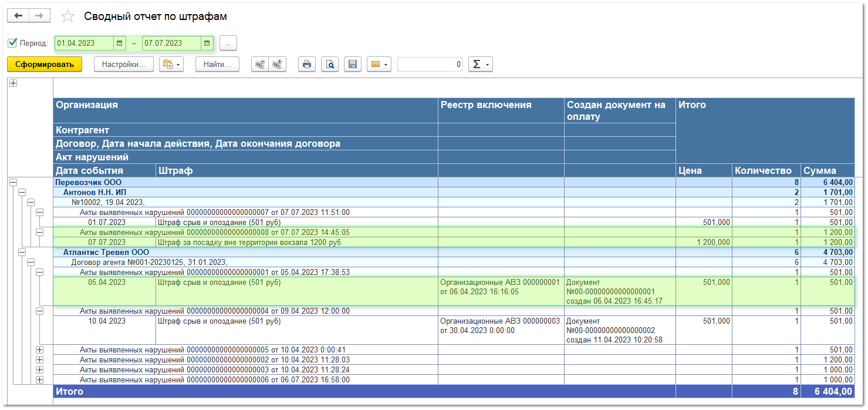Screen dimensions: 868x410
Task: Collapse the Атлантис Тревел ООО group
Action: [x=22, y=252]
